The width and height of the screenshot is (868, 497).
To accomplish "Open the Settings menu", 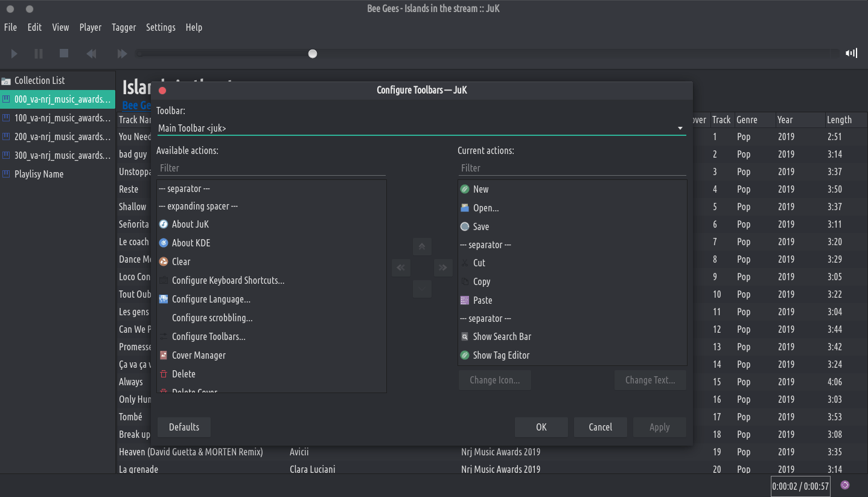I will [161, 27].
